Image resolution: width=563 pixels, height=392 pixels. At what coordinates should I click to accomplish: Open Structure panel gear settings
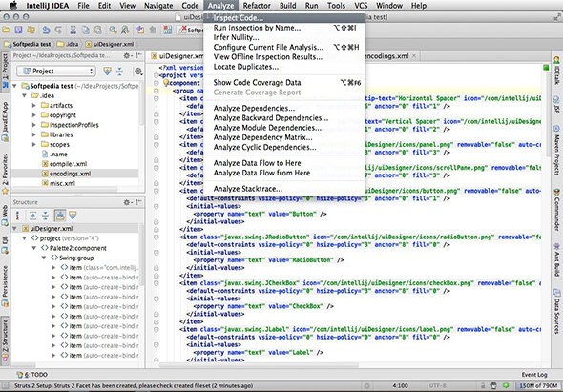click(128, 202)
